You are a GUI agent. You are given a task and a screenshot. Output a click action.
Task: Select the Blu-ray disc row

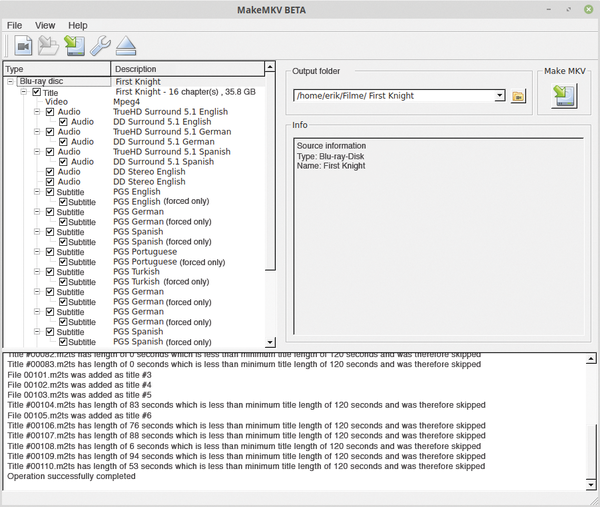coord(136,82)
